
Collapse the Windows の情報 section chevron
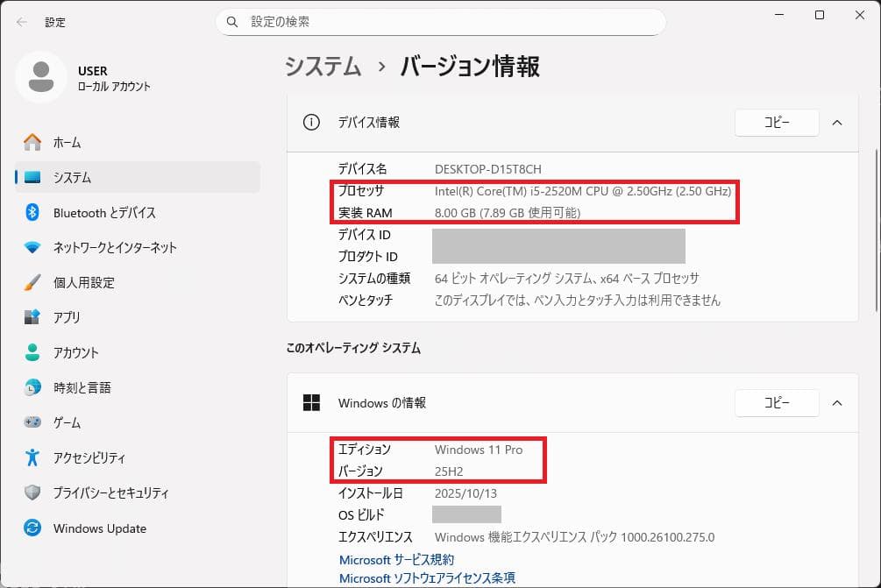tap(836, 403)
